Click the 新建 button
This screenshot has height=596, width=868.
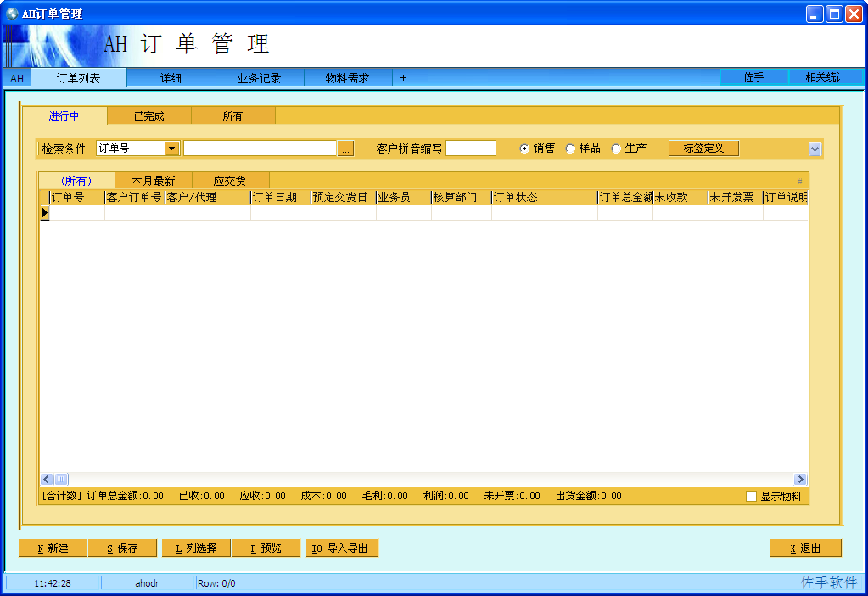click(x=53, y=548)
